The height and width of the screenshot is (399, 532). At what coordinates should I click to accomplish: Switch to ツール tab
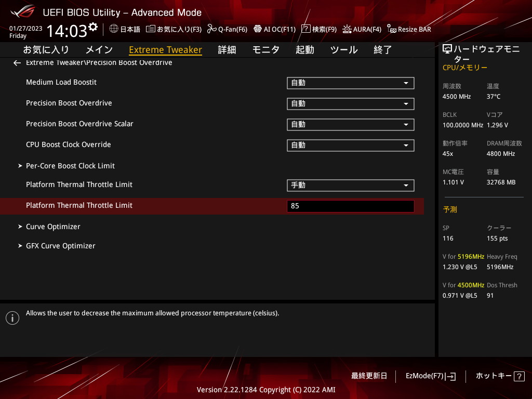click(344, 50)
